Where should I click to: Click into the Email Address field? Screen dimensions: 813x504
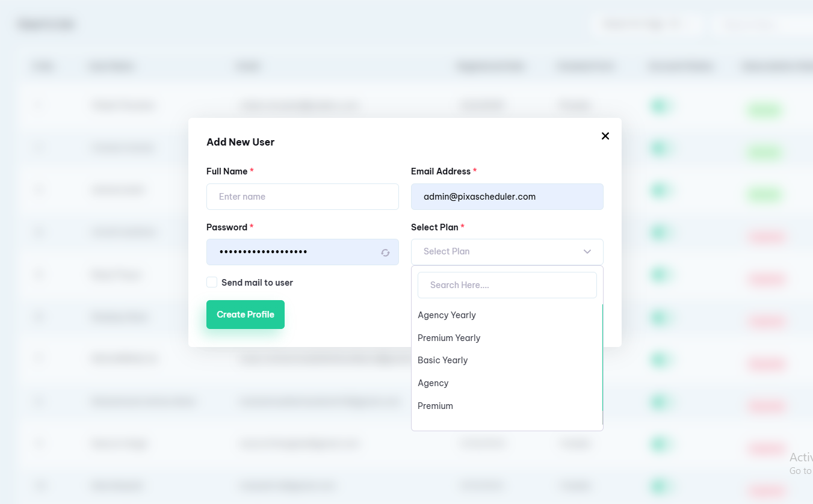pos(507,197)
